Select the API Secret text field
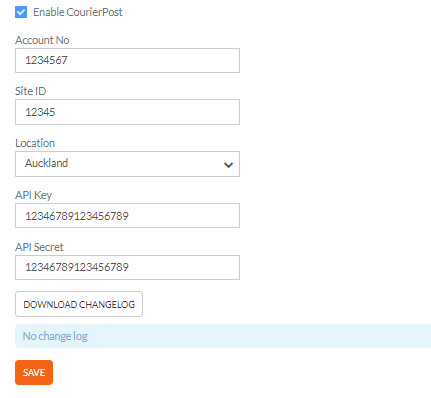The width and height of the screenshot is (431, 398). [x=127, y=267]
